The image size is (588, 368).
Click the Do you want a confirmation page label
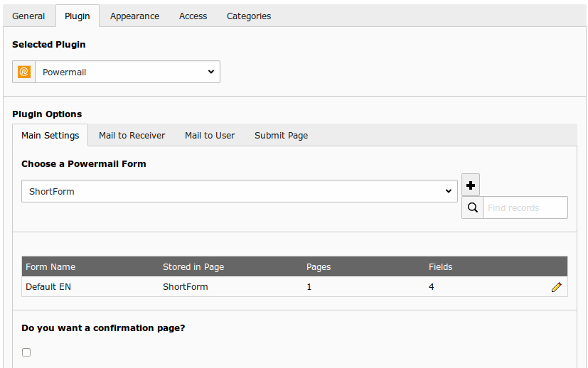(103, 328)
